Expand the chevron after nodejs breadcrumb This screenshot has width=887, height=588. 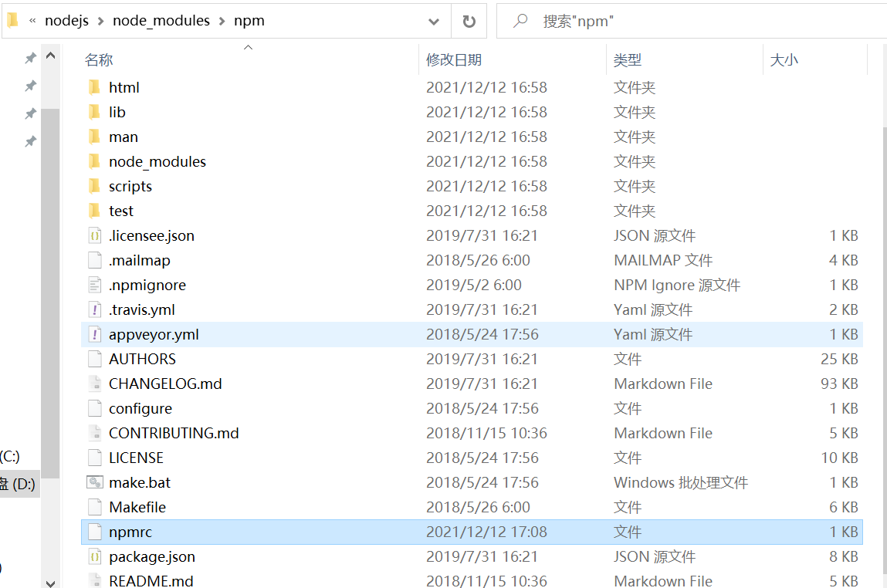100,22
